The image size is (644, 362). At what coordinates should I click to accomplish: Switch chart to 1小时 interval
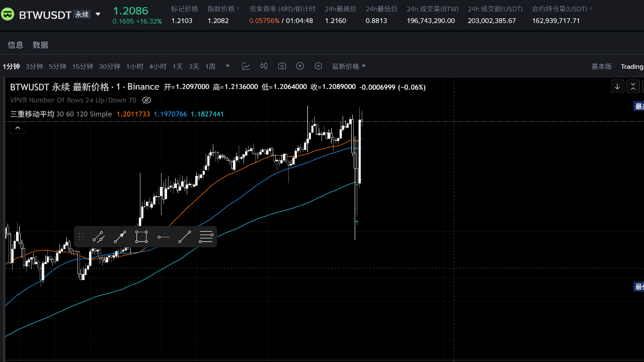point(135,66)
